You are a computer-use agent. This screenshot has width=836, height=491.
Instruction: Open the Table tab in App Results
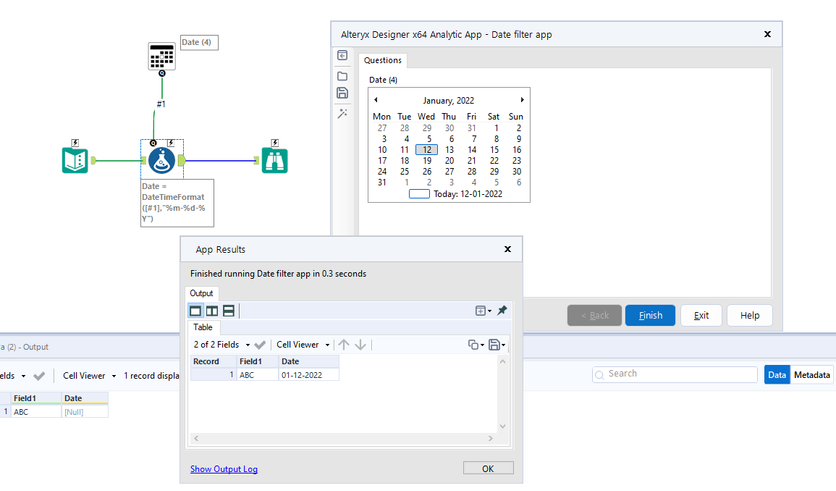coord(203,327)
